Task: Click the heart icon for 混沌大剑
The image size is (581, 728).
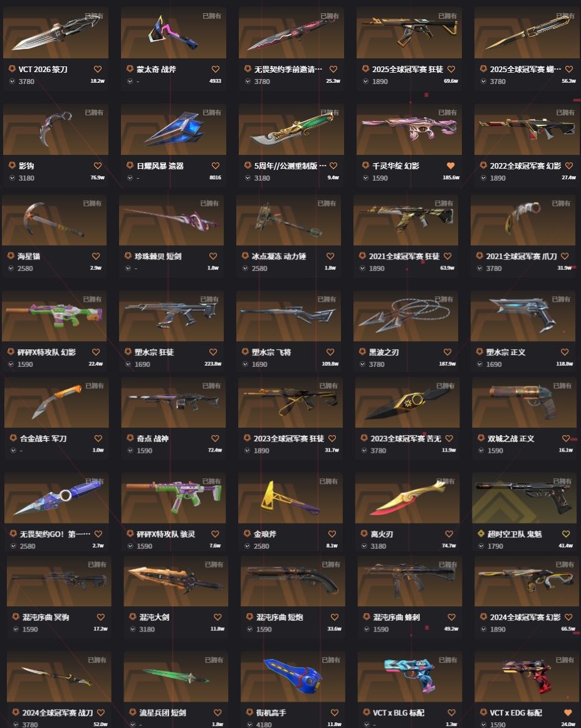Action: pos(217,617)
